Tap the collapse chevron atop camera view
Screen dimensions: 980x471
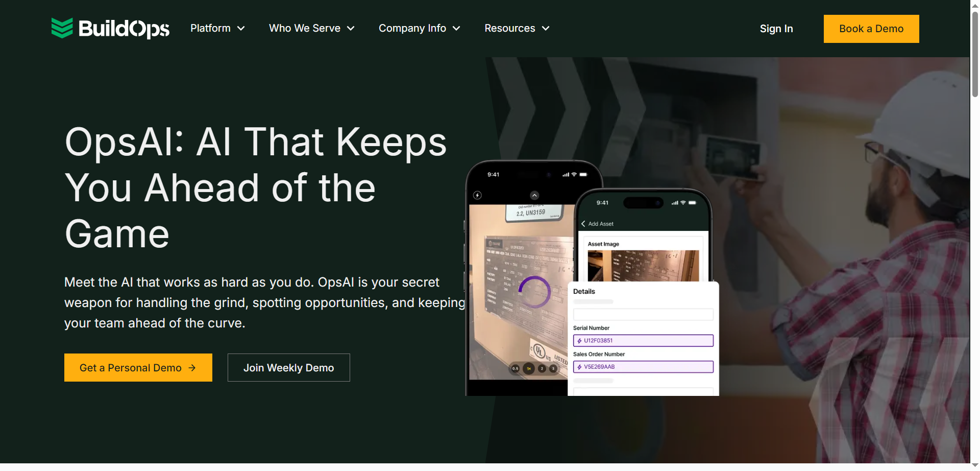pos(534,195)
